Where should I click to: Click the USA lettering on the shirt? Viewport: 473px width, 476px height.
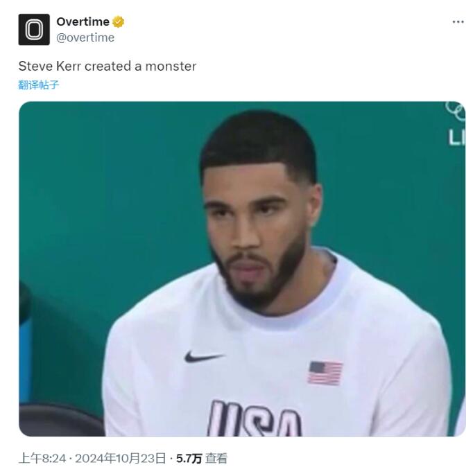click(x=255, y=418)
